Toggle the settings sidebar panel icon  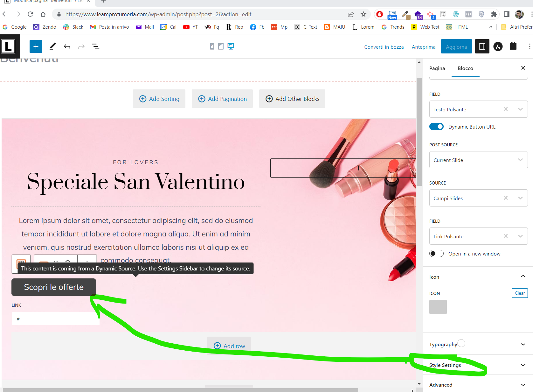point(482,46)
